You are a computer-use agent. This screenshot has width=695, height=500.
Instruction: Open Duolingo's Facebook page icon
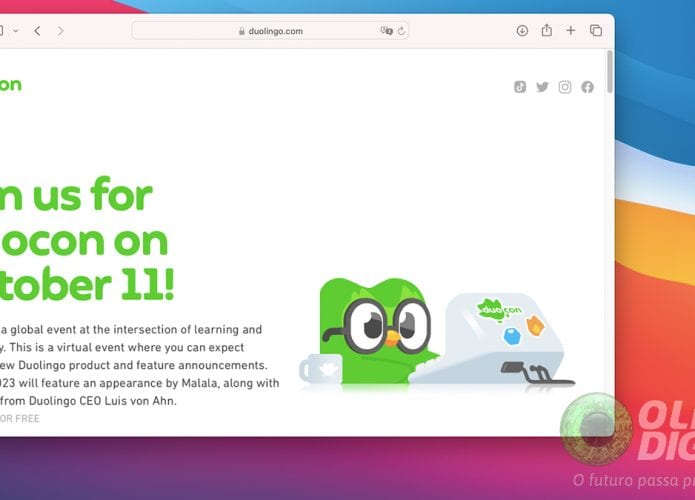pos(587,87)
